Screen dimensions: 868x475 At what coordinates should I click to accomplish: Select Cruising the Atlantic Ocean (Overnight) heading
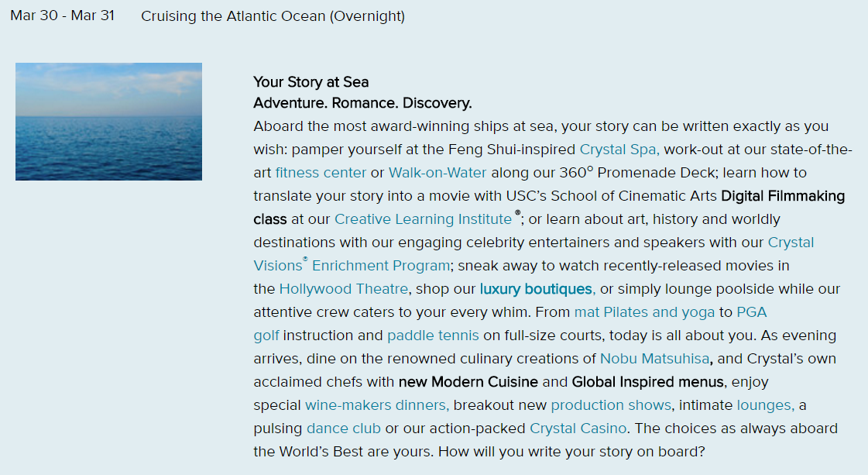click(x=273, y=16)
